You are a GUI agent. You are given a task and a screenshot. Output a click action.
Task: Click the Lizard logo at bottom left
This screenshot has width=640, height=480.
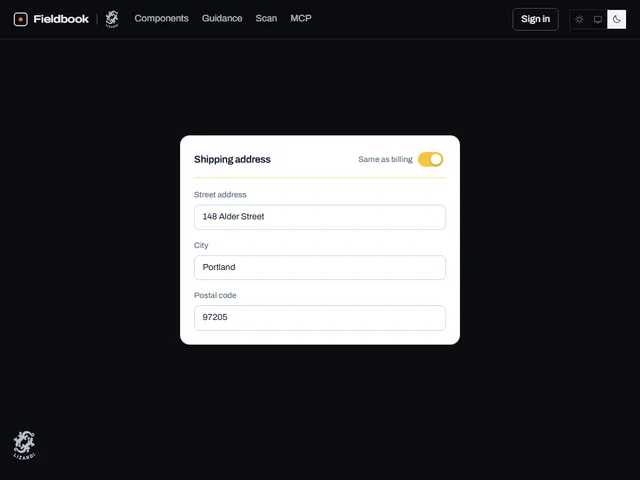click(24, 445)
